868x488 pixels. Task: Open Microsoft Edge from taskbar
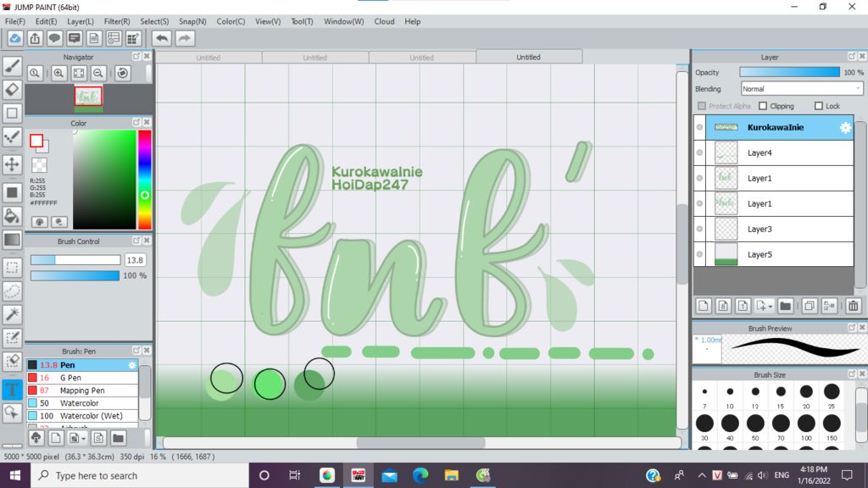click(420, 475)
